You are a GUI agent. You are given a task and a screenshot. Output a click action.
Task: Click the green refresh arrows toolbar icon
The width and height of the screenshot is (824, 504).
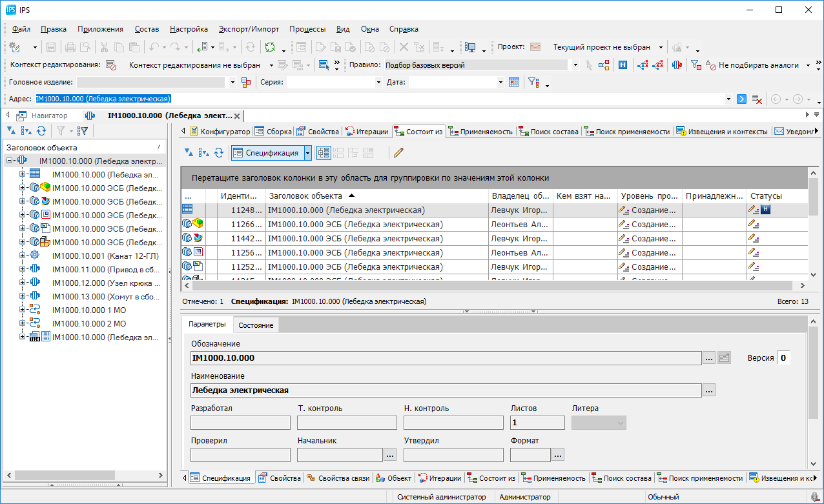click(x=270, y=47)
